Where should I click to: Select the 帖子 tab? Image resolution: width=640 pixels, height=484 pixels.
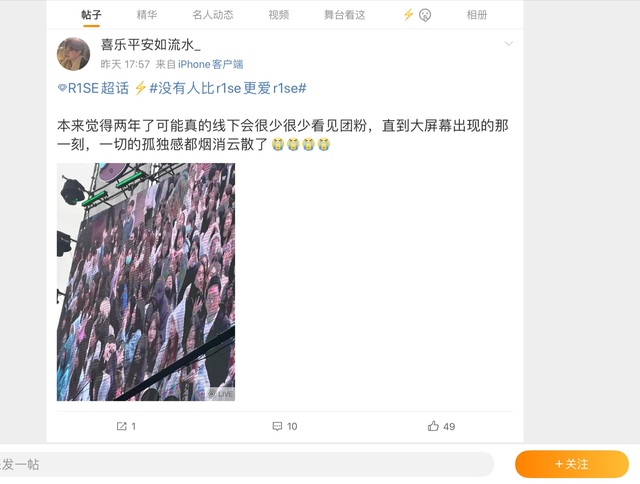(x=91, y=15)
